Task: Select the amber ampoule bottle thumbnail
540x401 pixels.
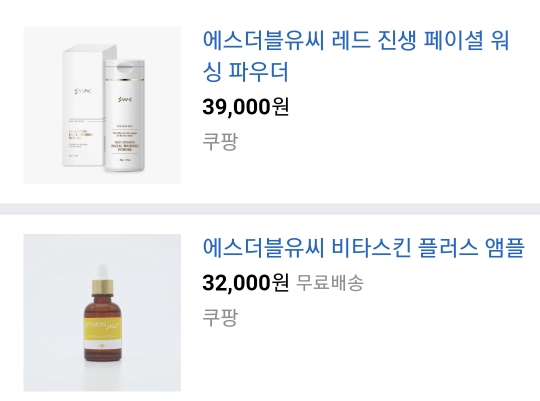Action: [102, 313]
